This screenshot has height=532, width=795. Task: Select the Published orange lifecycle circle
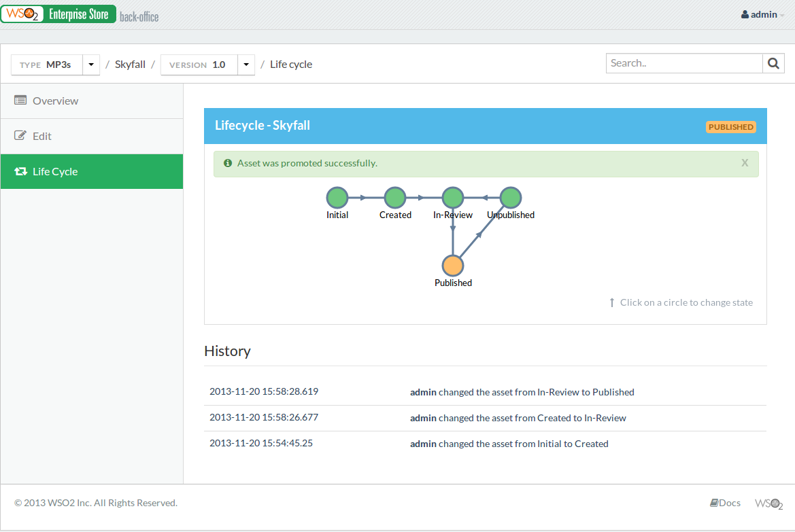(452, 266)
